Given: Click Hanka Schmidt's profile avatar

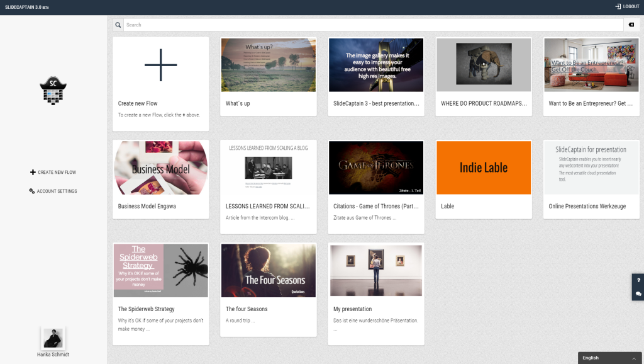Looking at the screenshot, I should (x=53, y=338).
